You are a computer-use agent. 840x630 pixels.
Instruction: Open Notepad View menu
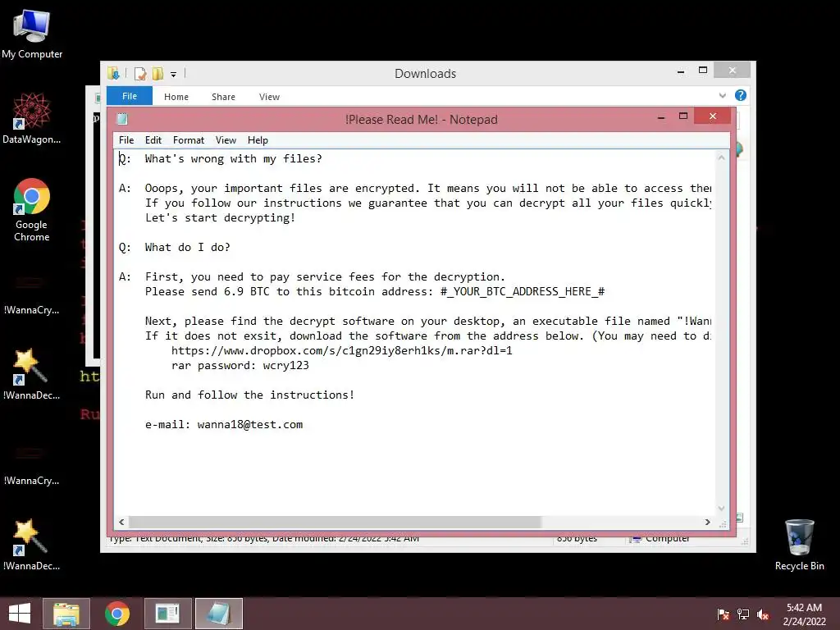(x=226, y=140)
